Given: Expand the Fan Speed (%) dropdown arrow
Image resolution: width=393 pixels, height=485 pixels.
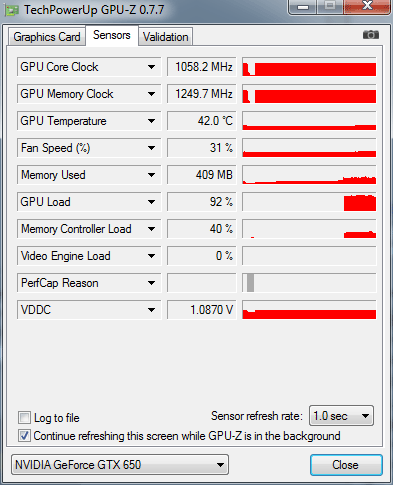Looking at the screenshot, I should [x=151, y=148].
